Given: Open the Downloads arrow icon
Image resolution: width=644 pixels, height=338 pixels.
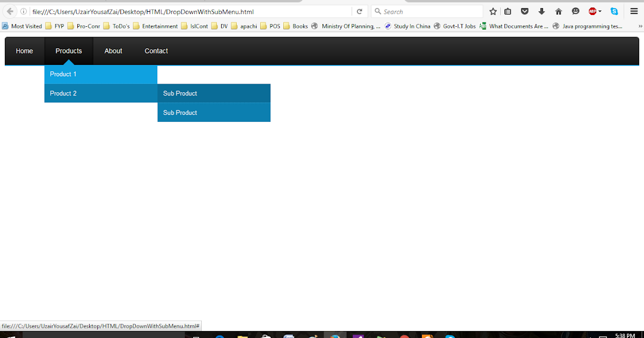Looking at the screenshot, I should pos(541,11).
